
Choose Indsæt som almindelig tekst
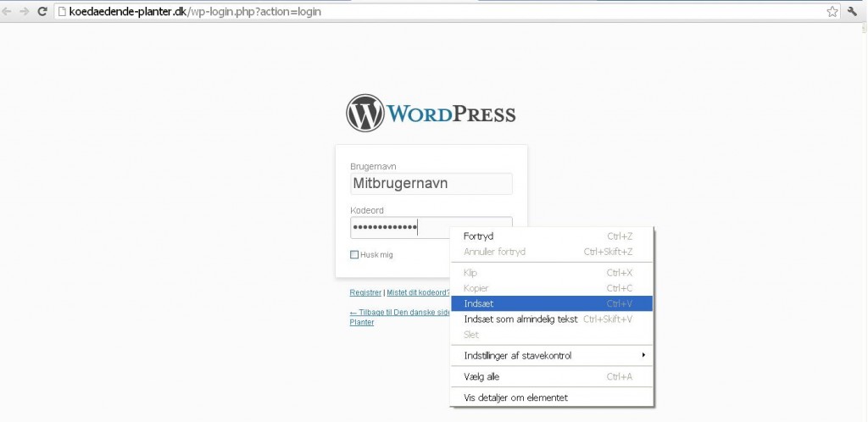552,319
